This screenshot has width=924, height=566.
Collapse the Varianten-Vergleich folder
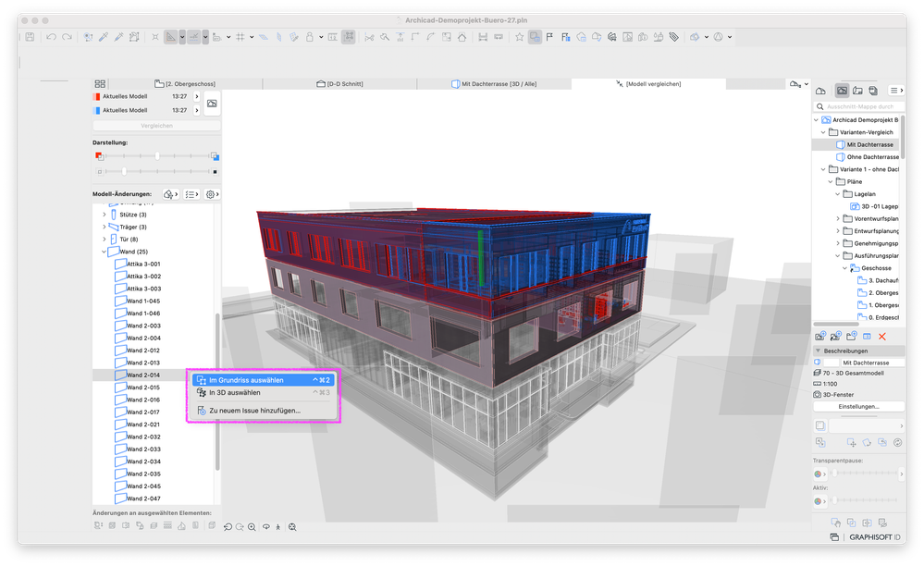(823, 132)
